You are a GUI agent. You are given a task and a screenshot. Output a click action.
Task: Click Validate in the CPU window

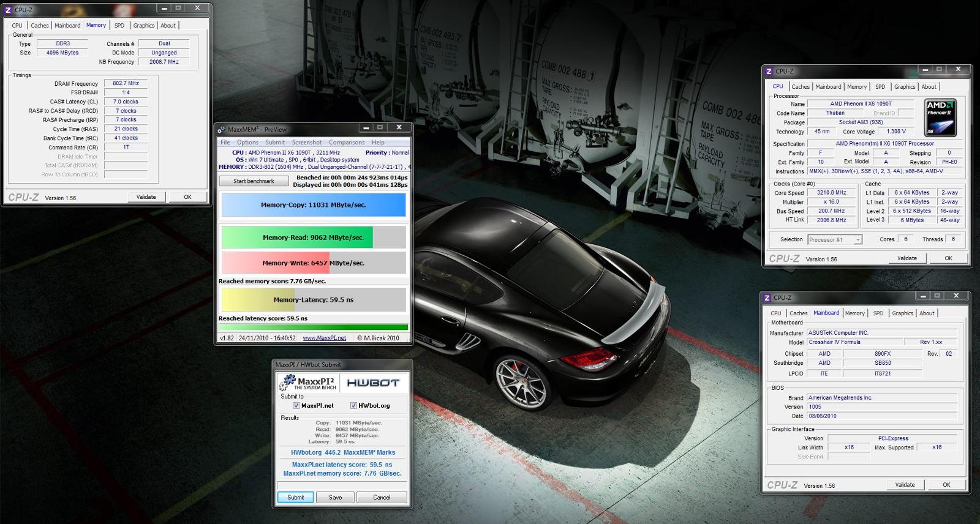(x=907, y=258)
